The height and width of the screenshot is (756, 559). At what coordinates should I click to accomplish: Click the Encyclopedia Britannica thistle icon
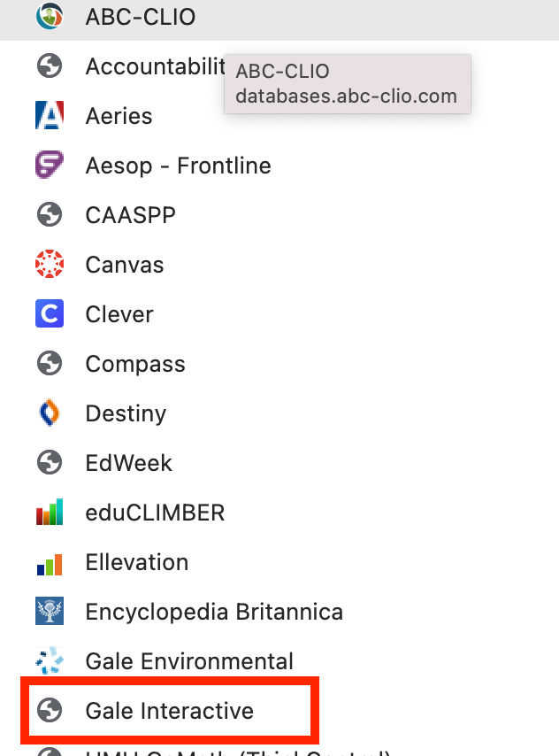click(50, 611)
